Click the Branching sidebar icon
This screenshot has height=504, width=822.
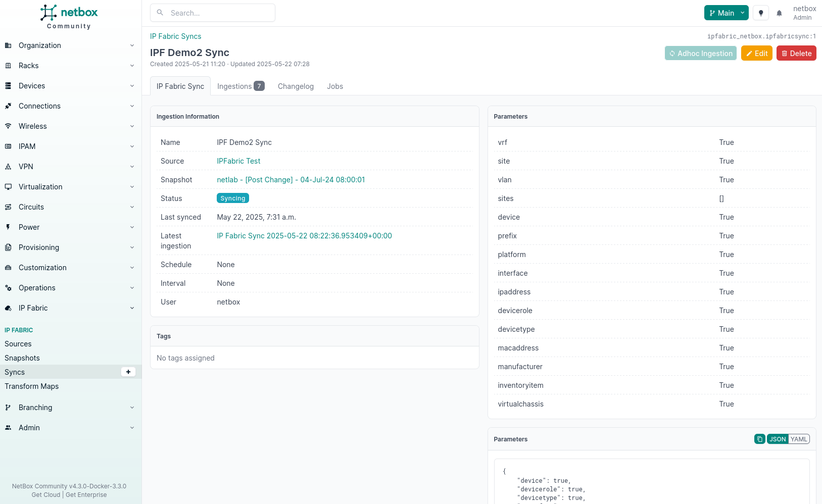pos(8,408)
